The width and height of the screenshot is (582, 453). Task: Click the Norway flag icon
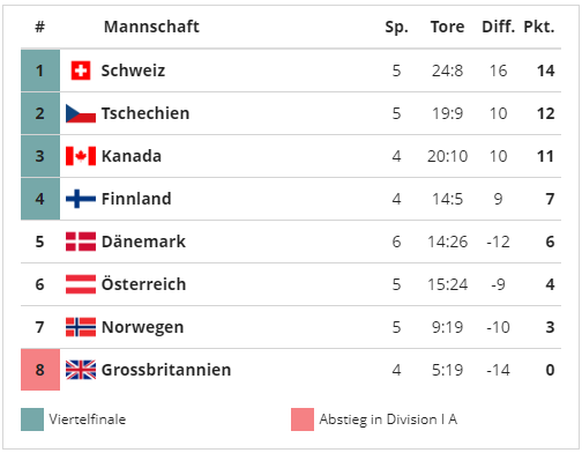[81, 327]
